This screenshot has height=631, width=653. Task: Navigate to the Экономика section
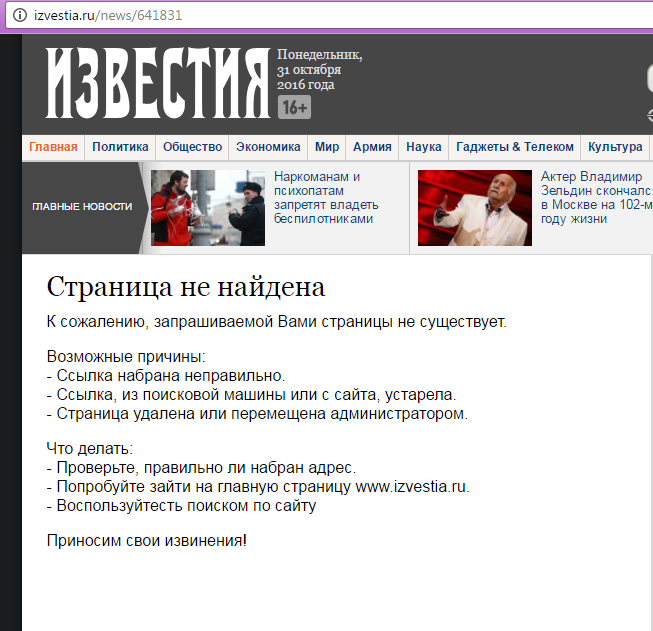click(268, 147)
